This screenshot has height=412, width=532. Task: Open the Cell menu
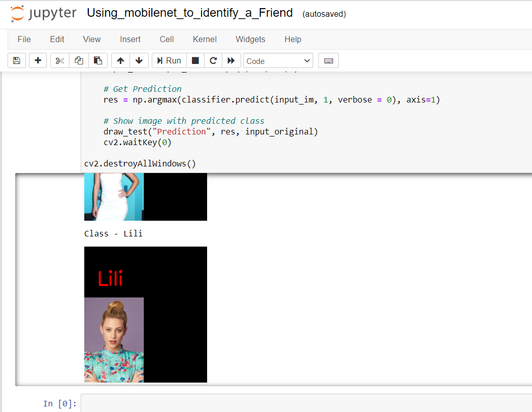coord(167,40)
